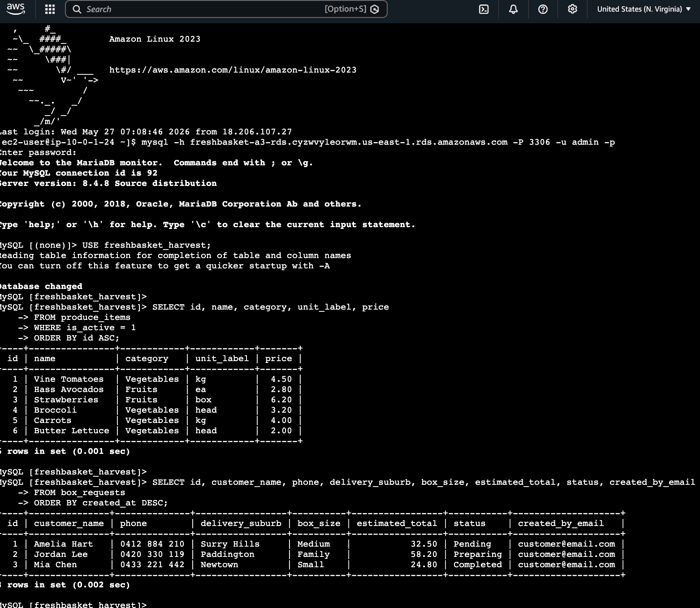700x608 pixels.
Task: Click the 'Paddington' suburb cell
Action: [227, 554]
